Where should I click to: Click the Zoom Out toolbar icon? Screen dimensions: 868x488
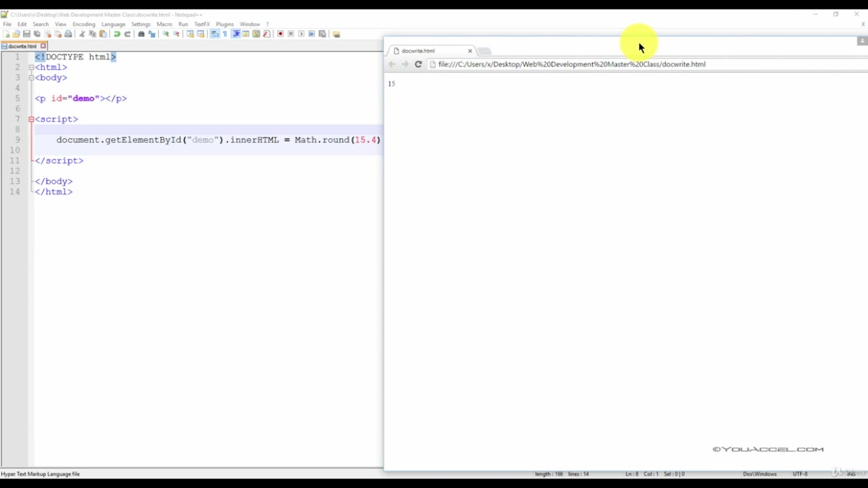pos(176,34)
